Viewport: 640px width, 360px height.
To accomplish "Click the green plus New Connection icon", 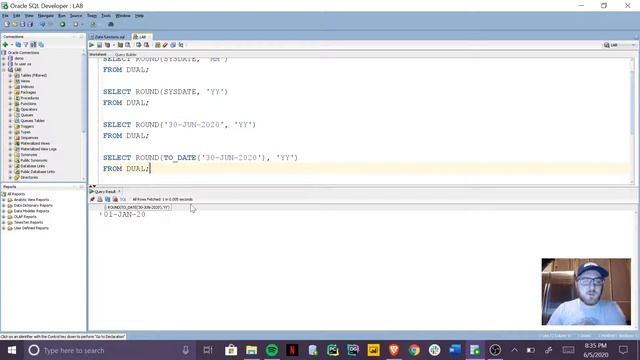I will (5, 44).
